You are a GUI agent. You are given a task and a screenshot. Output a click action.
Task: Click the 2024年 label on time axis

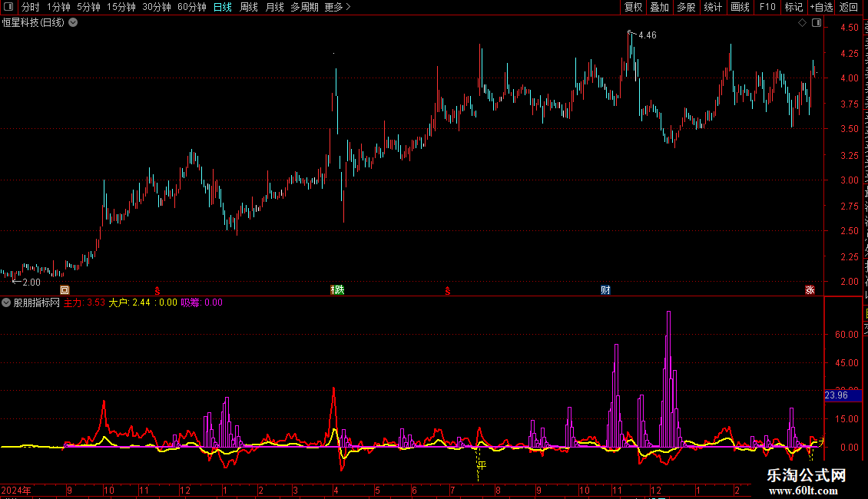[16, 490]
